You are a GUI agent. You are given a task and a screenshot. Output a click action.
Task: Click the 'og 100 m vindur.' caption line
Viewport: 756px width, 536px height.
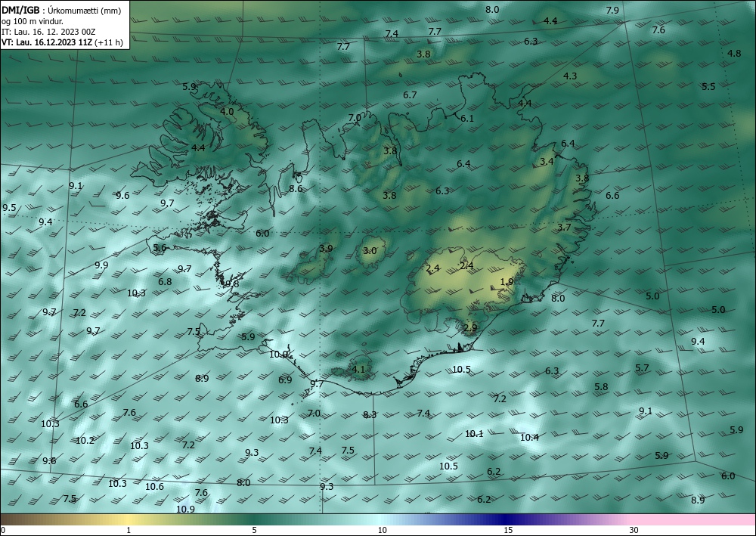(33, 22)
